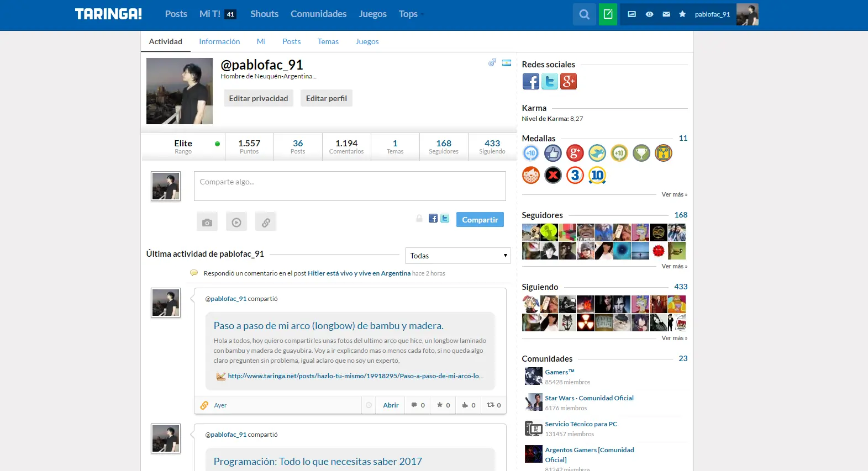868x471 pixels.
Task: Favorite the bow post with star icon
Action: coord(443,405)
